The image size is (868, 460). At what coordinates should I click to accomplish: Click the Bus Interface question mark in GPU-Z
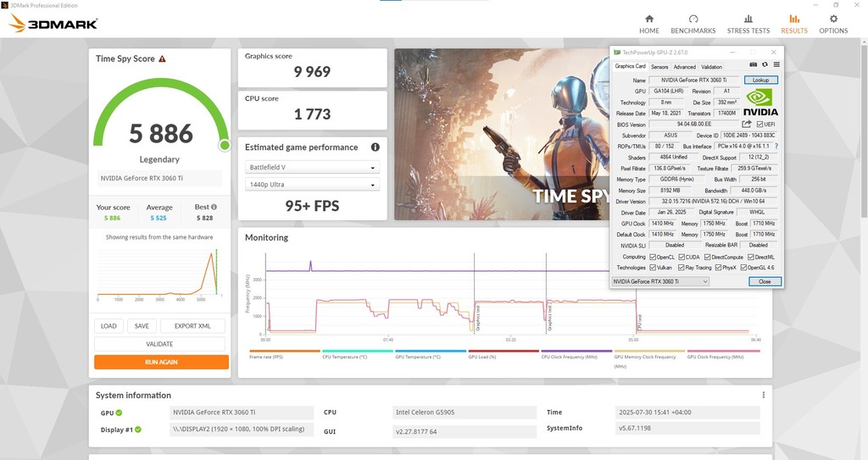tap(776, 147)
